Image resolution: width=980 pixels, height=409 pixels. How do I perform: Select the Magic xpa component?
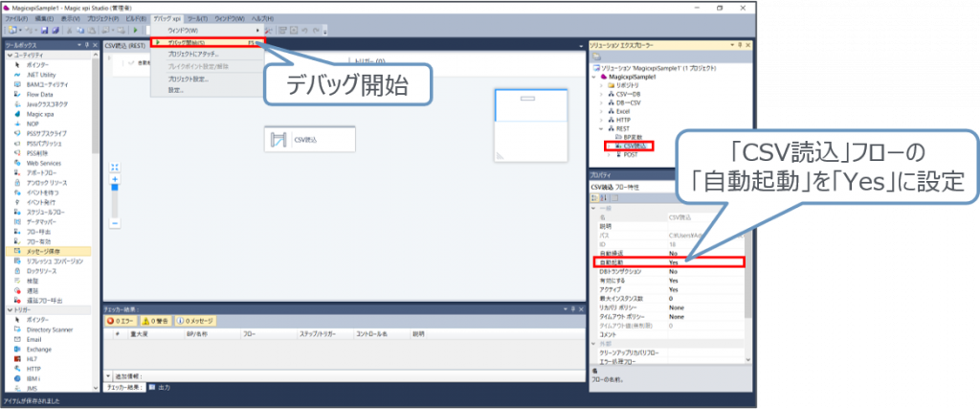tap(39, 113)
